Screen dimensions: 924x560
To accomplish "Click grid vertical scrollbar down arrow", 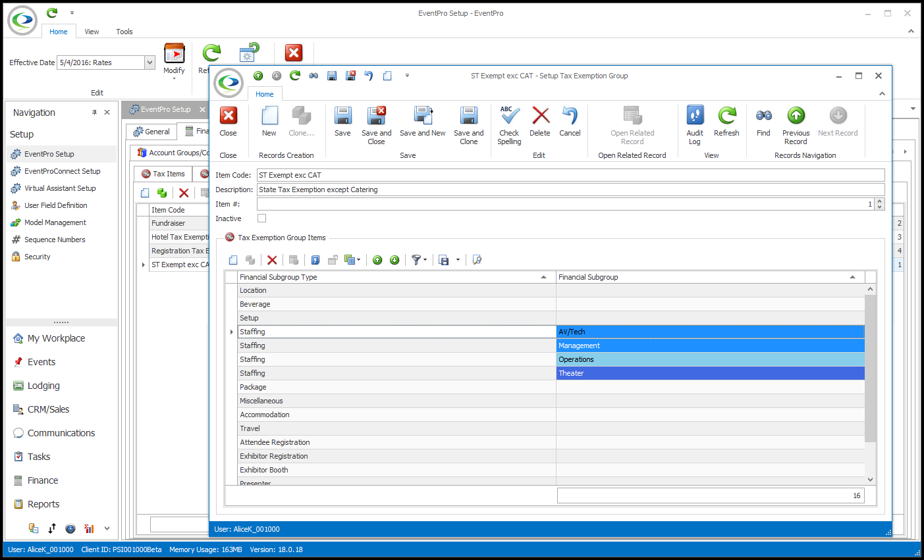I will coord(870,480).
